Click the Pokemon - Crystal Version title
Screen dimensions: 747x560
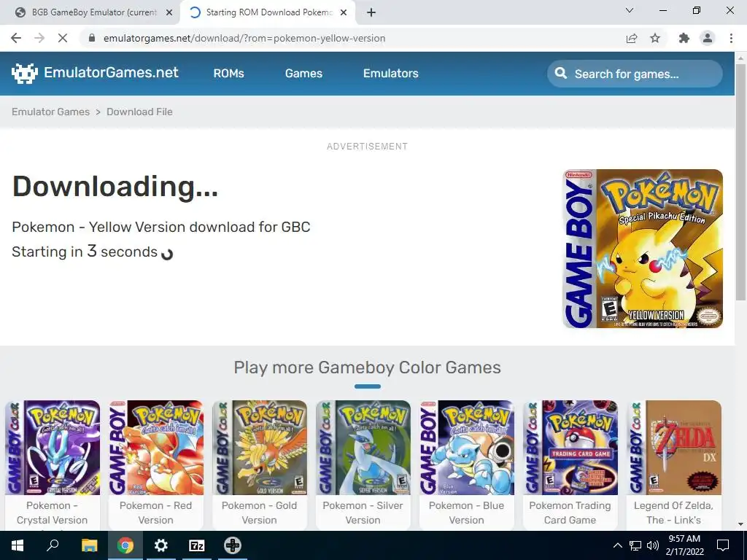[x=53, y=513]
